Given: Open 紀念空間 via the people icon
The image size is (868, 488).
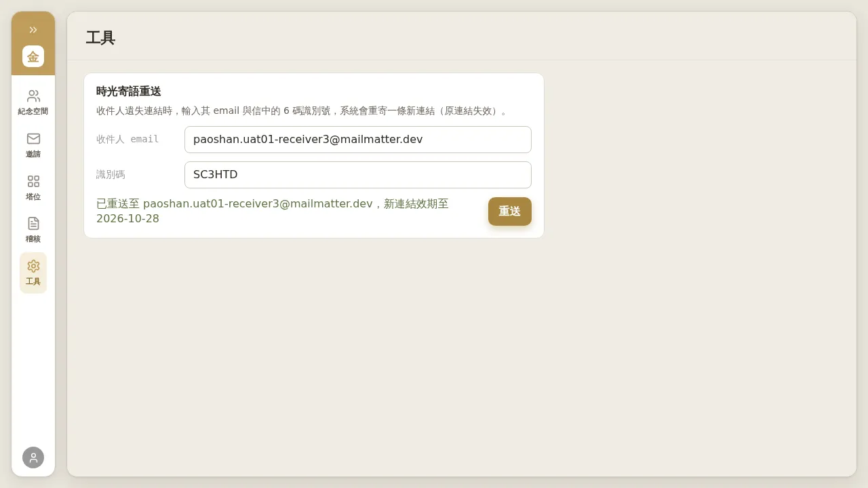Looking at the screenshot, I should click(33, 96).
